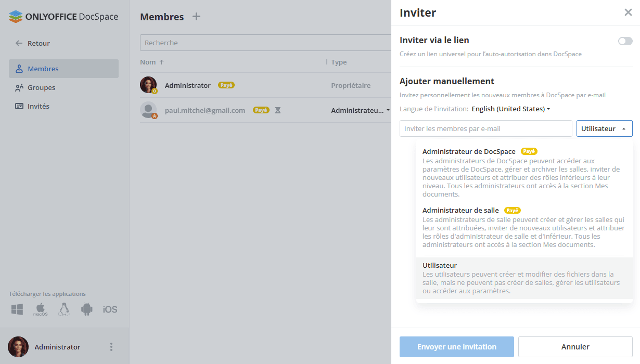Download the macOS desktop app
Image resolution: width=640 pixels, height=364 pixels.
point(40,309)
